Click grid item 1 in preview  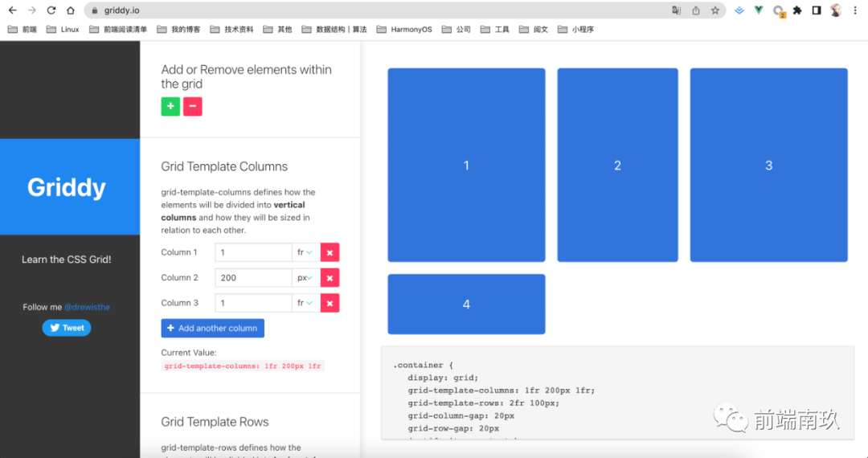(x=466, y=165)
